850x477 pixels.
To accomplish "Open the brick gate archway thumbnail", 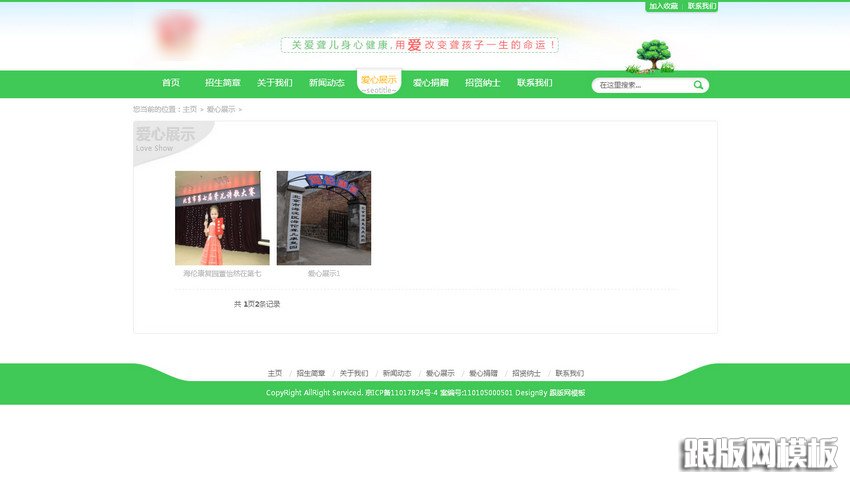I will tap(324, 218).
